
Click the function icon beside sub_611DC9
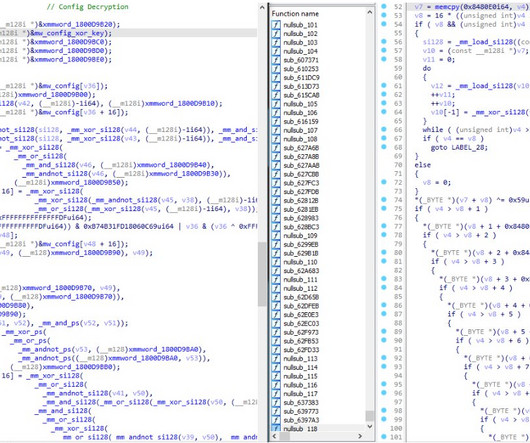coord(276,78)
